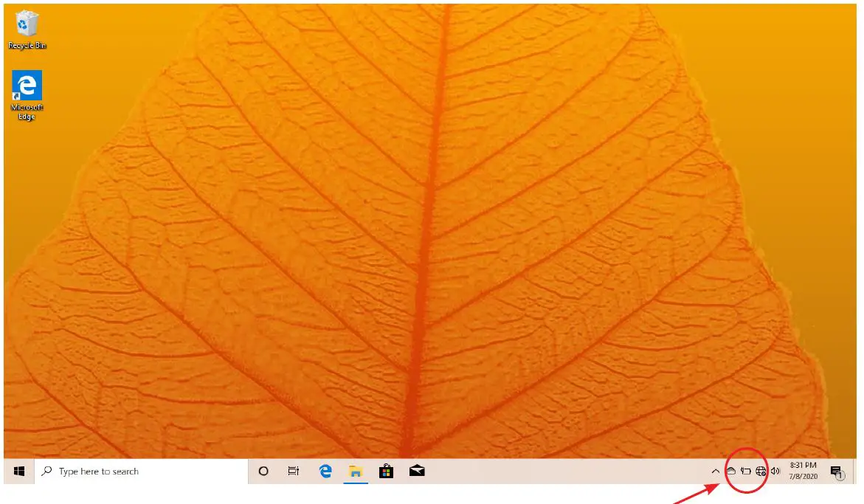
Task: Show hidden system tray icons
Action: click(x=715, y=472)
